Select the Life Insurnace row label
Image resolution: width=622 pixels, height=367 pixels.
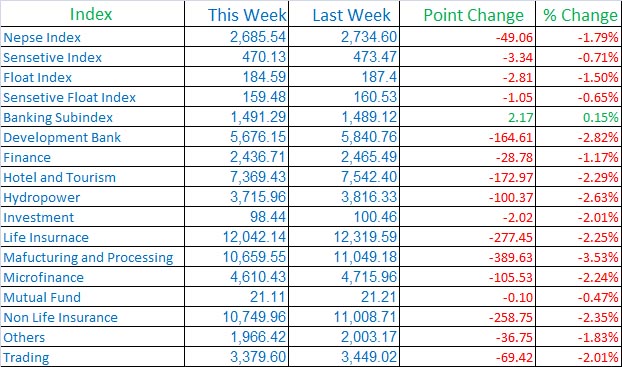tap(46, 237)
